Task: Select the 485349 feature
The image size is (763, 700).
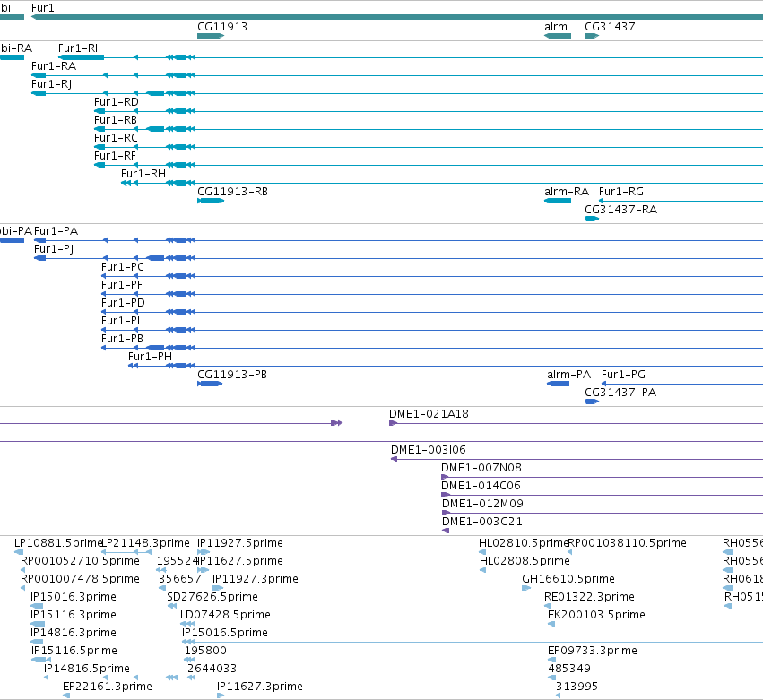Action: [x=551, y=678]
